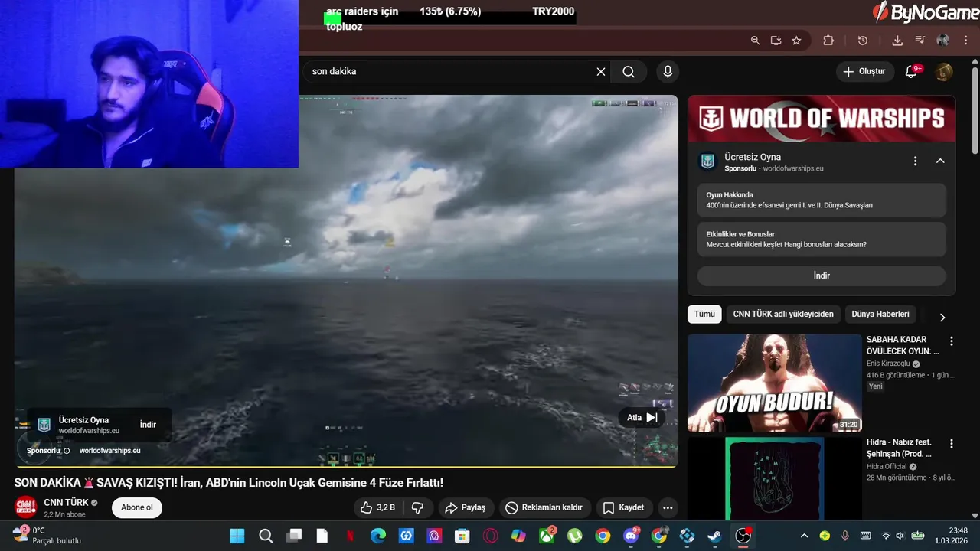Open Windows Start menu

pos(237,536)
